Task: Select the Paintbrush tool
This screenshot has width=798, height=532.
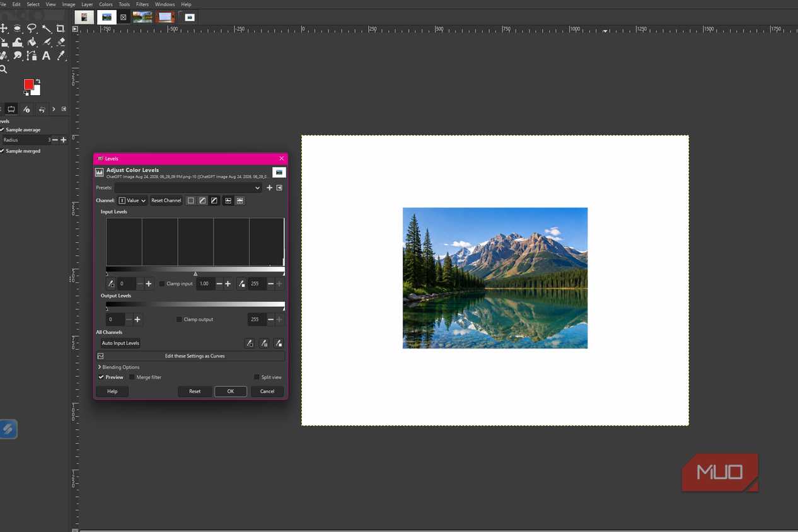Action: tap(47, 42)
